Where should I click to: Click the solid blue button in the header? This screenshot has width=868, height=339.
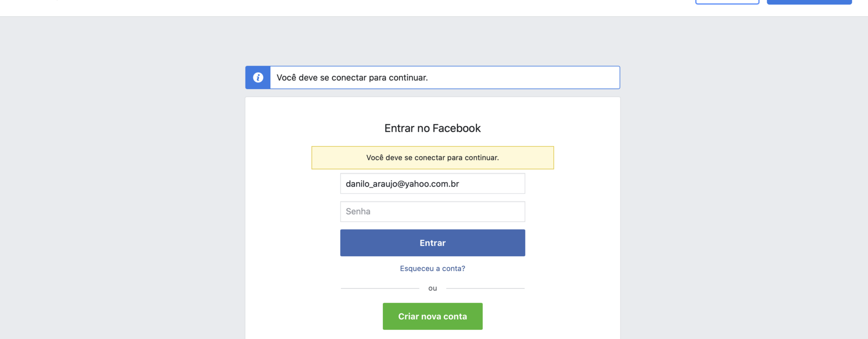(x=809, y=2)
